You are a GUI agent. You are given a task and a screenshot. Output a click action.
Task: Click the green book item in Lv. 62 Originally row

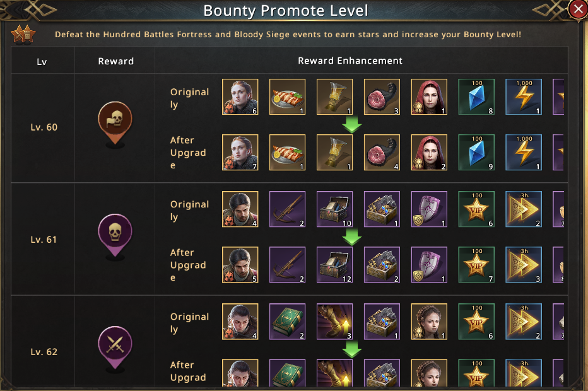click(287, 322)
